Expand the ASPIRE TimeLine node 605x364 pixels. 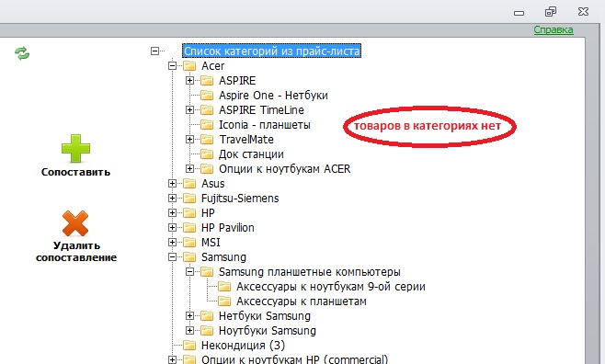(x=189, y=110)
